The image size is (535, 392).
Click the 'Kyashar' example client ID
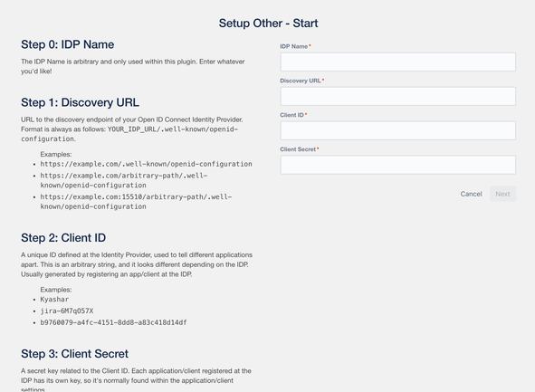tap(54, 300)
